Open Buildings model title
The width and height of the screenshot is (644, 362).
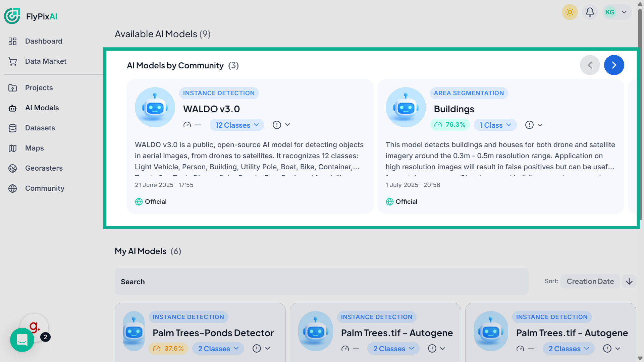454,109
